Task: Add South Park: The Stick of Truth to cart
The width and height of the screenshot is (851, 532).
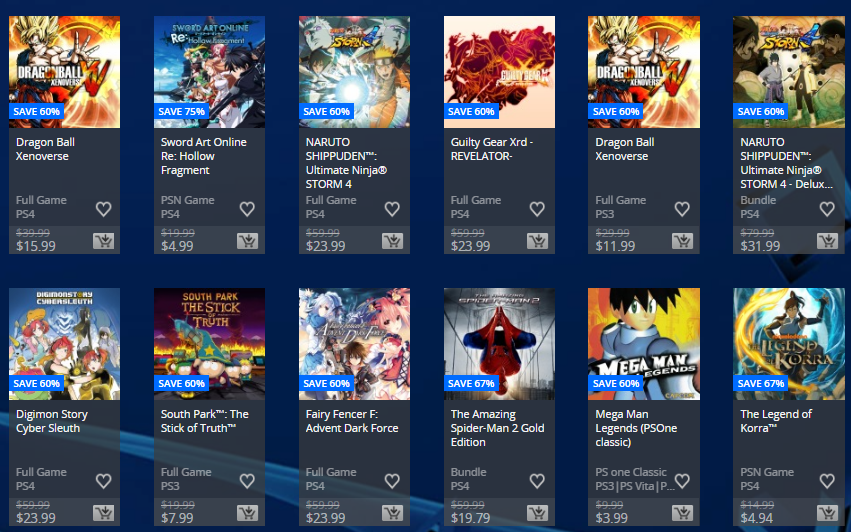Action: click(x=247, y=513)
